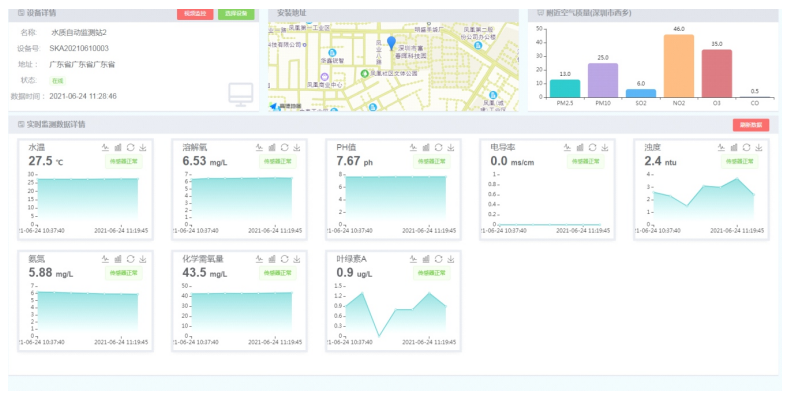Screen dimensions: 789x404
Task: Click the red O3 bar
Action: click(716, 73)
